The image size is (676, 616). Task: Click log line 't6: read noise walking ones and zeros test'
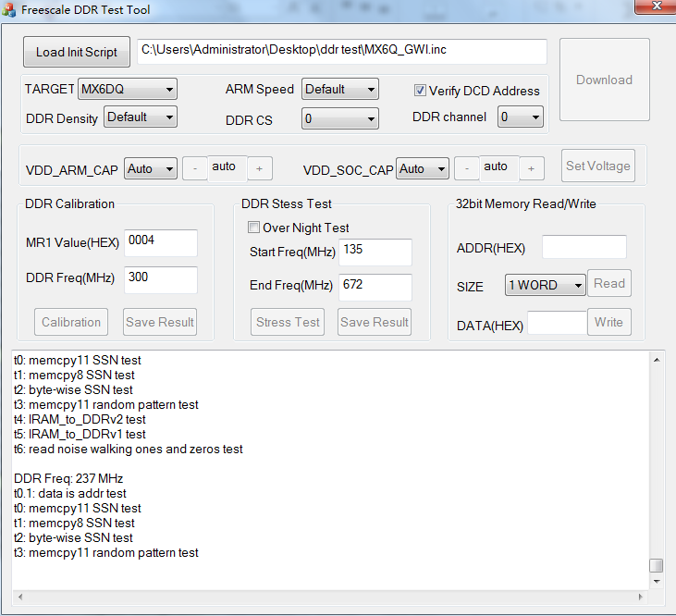(x=129, y=449)
